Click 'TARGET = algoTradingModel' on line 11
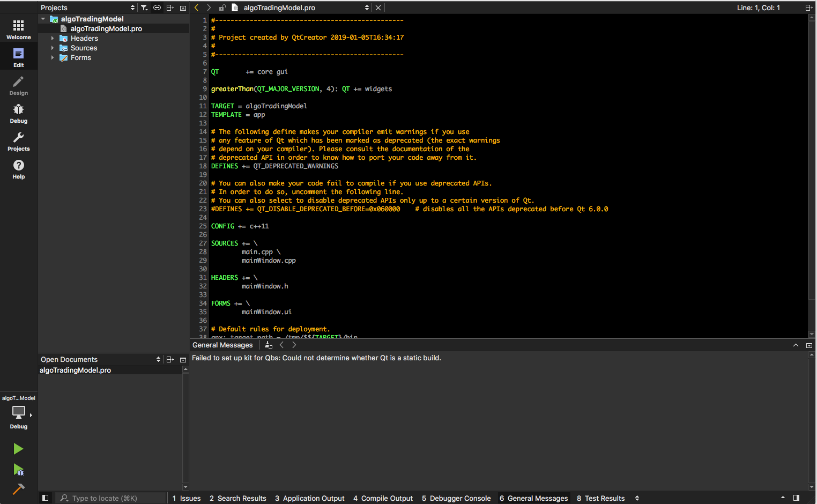This screenshot has height=504, width=817. click(259, 106)
